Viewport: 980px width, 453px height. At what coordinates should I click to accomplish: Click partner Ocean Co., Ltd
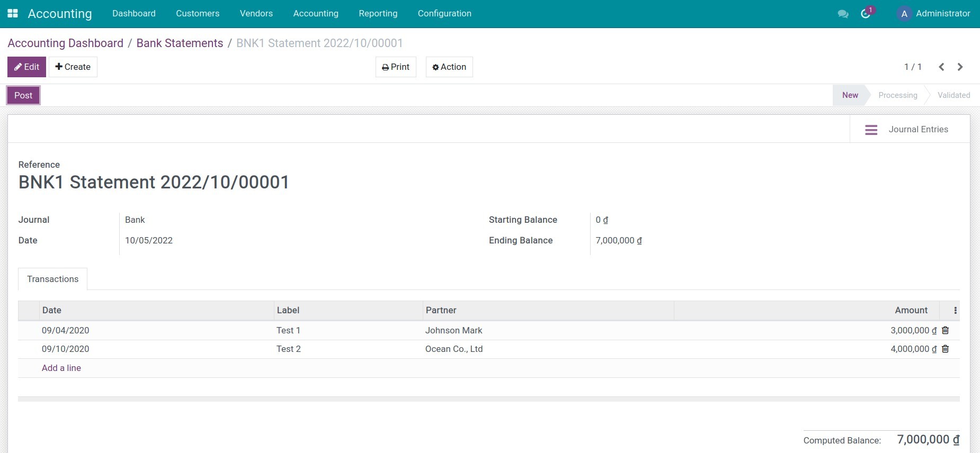(x=454, y=349)
